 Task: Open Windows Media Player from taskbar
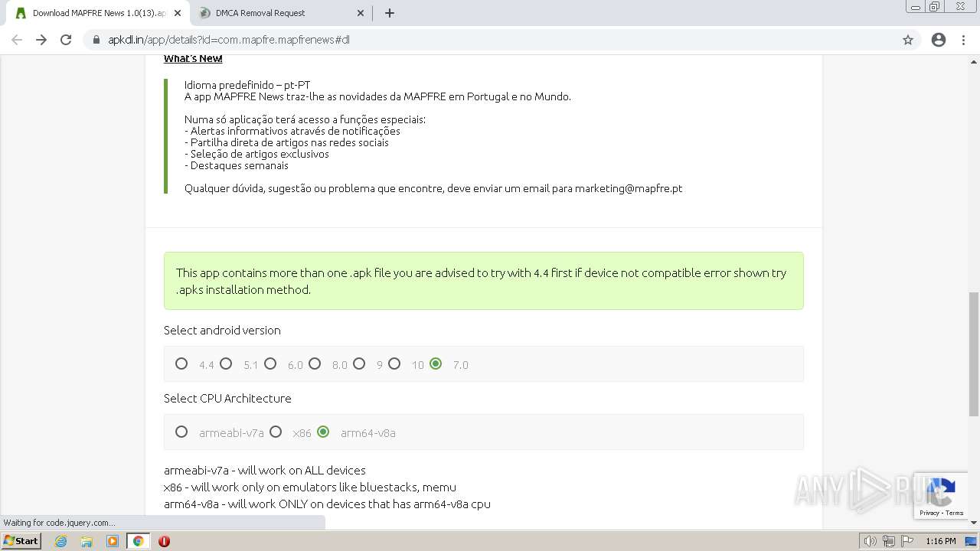tap(113, 541)
